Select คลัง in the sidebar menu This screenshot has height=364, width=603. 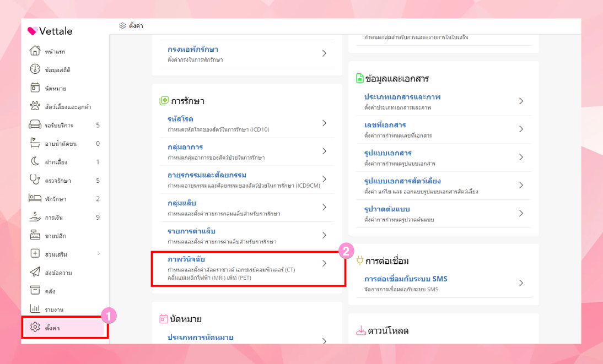(50, 291)
